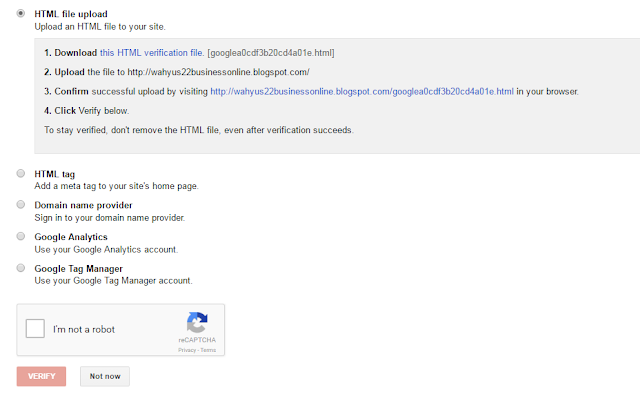Click the Domain name provider heading label

(83, 205)
